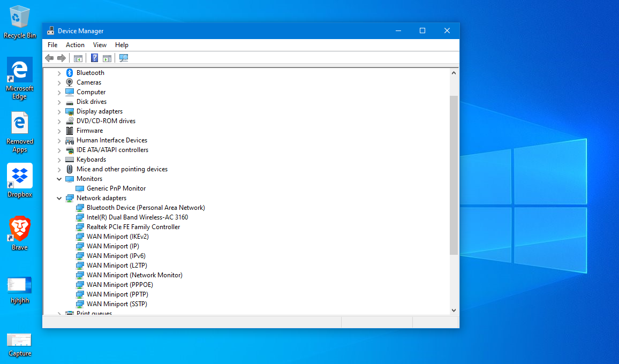Expand the Cameras category
This screenshot has width=619, height=364.
(x=59, y=82)
